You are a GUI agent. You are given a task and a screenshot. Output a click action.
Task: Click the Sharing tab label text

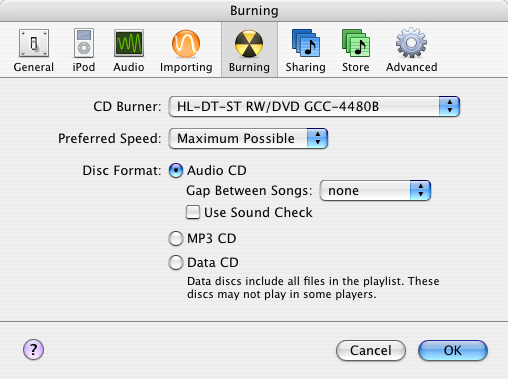[x=306, y=67]
